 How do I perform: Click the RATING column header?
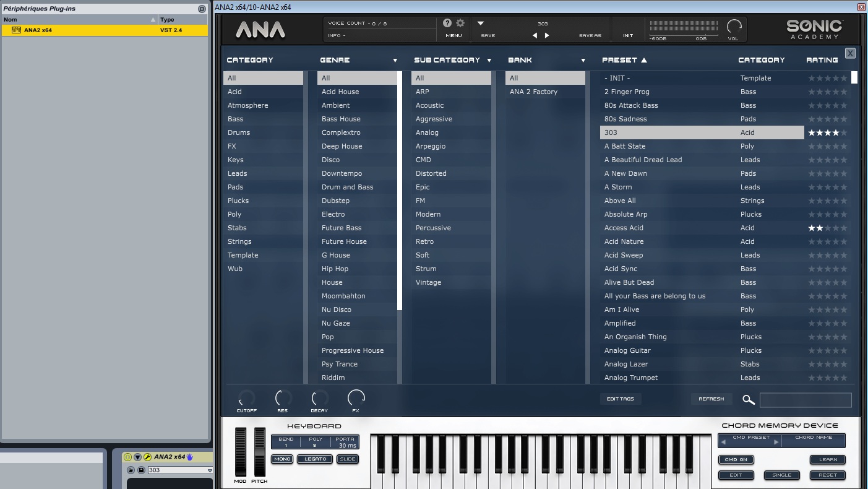[822, 59]
